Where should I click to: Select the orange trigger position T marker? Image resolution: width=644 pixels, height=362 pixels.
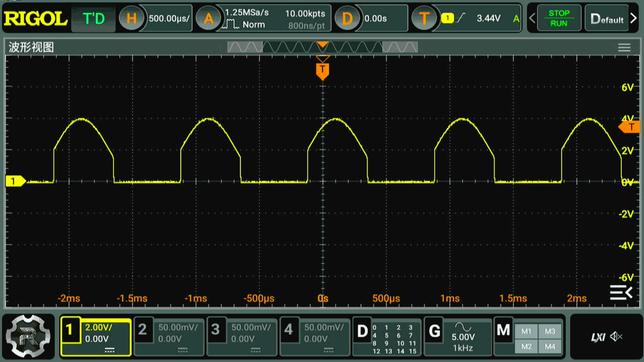click(322, 71)
